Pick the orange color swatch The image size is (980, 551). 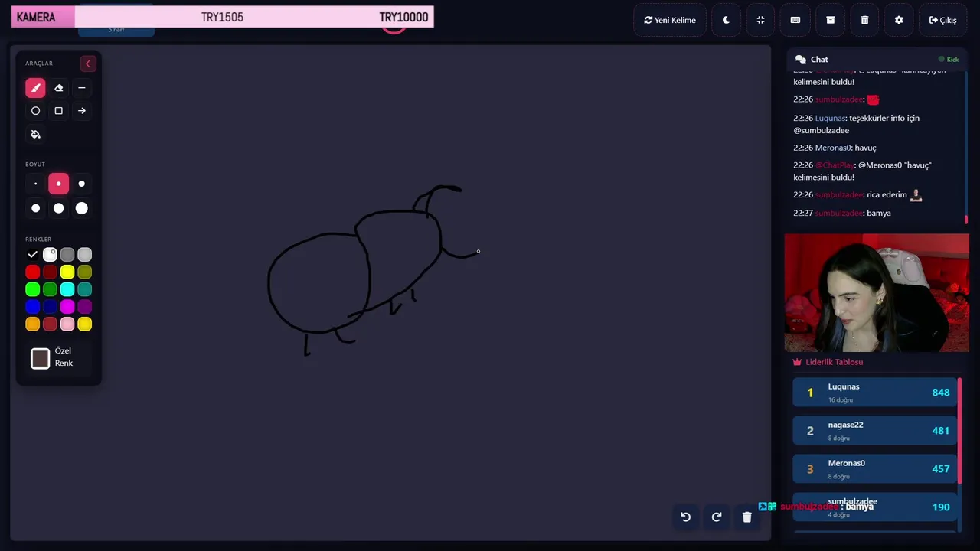coord(32,324)
